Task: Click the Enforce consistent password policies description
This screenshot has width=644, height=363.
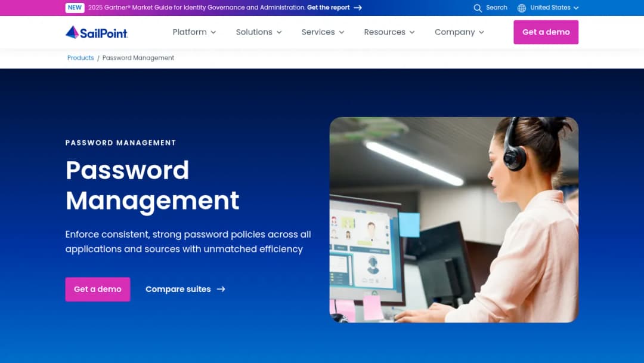Action: (188, 242)
